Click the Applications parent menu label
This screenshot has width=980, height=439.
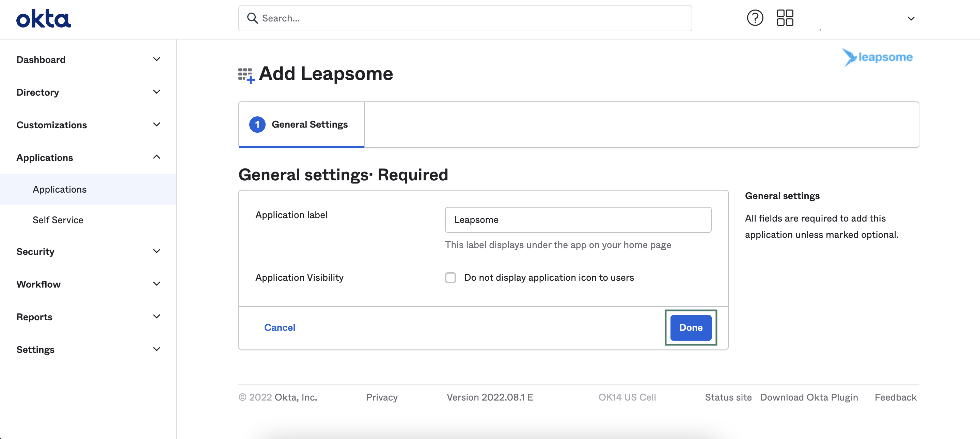(45, 158)
